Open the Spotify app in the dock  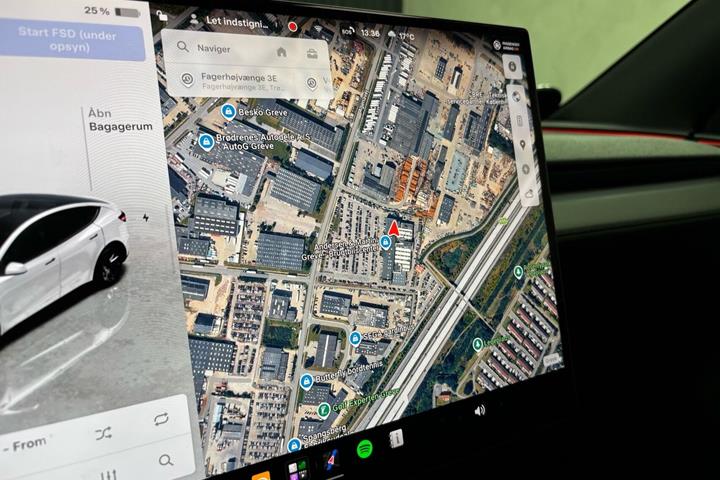pyautogui.click(x=365, y=449)
